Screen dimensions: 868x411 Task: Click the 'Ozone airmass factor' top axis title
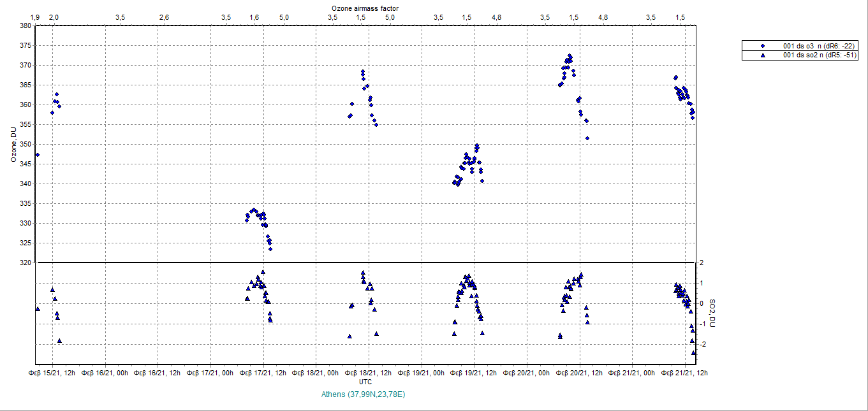point(365,7)
